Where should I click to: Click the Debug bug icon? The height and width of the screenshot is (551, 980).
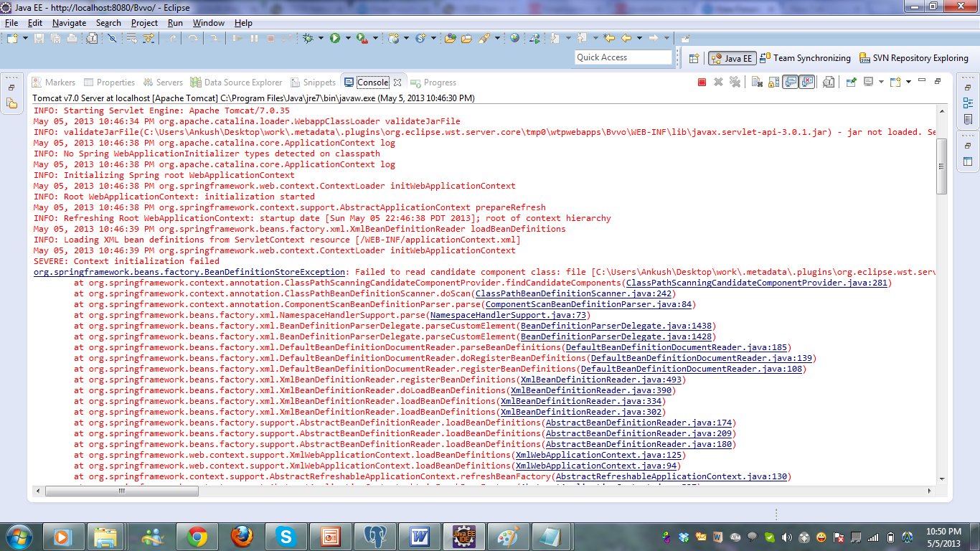[x=308, y=38]
